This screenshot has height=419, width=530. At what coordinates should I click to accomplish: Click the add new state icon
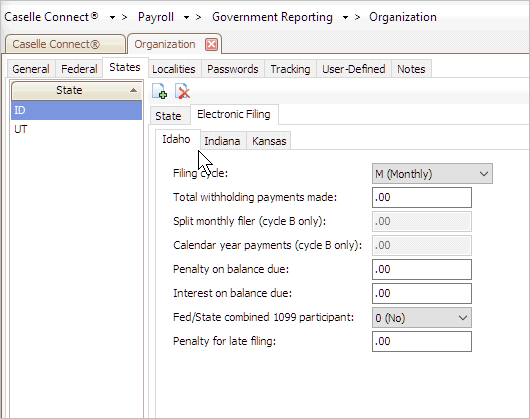(159, 91)
